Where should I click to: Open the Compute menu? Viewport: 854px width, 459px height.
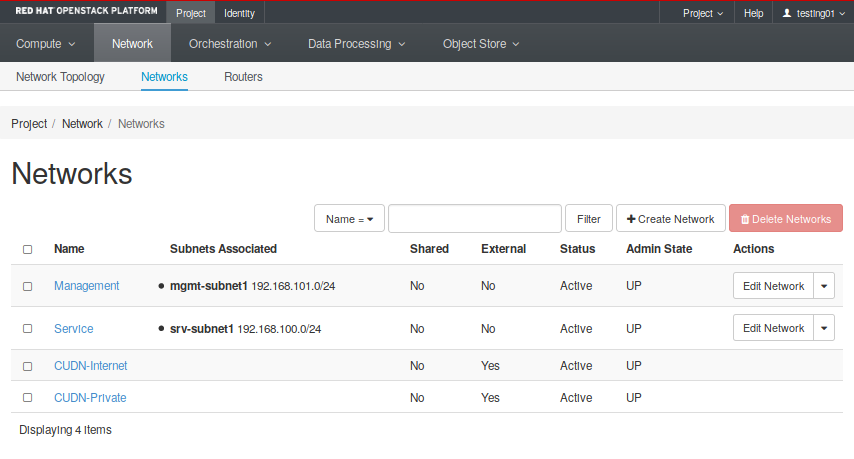click(x=46, y=44)
